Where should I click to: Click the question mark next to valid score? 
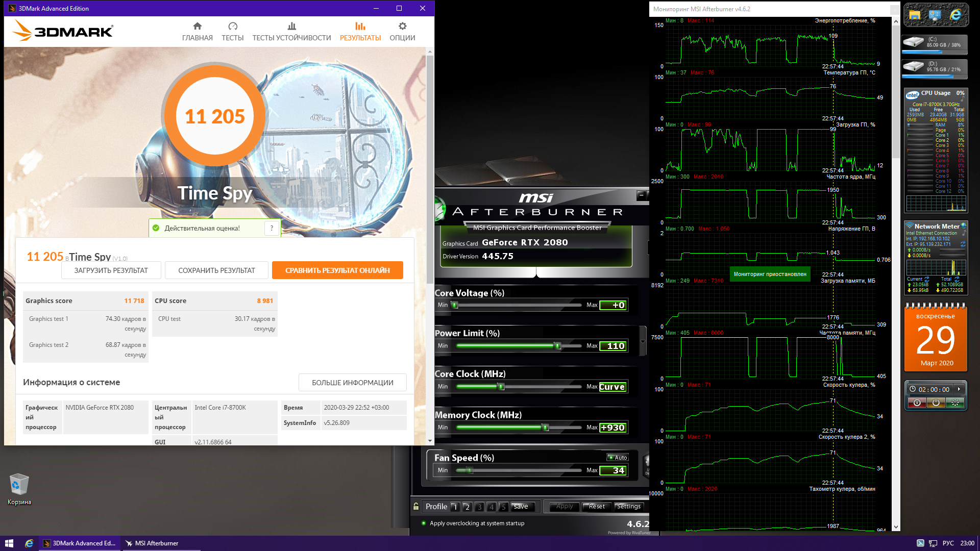pyautogui.click(x=272, y=228)
